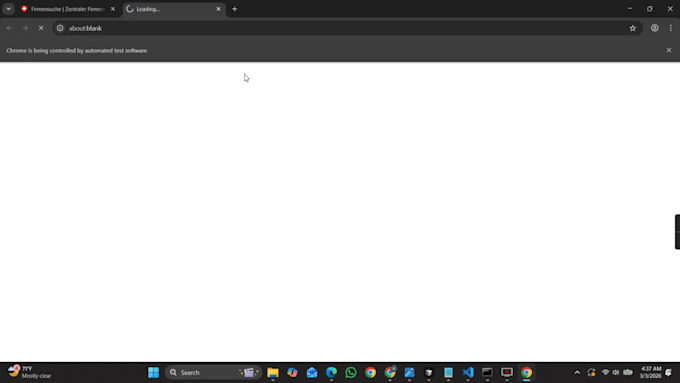Open the screen recorder icon in taskbar
The image size is (680, 383).
point(507,373)
